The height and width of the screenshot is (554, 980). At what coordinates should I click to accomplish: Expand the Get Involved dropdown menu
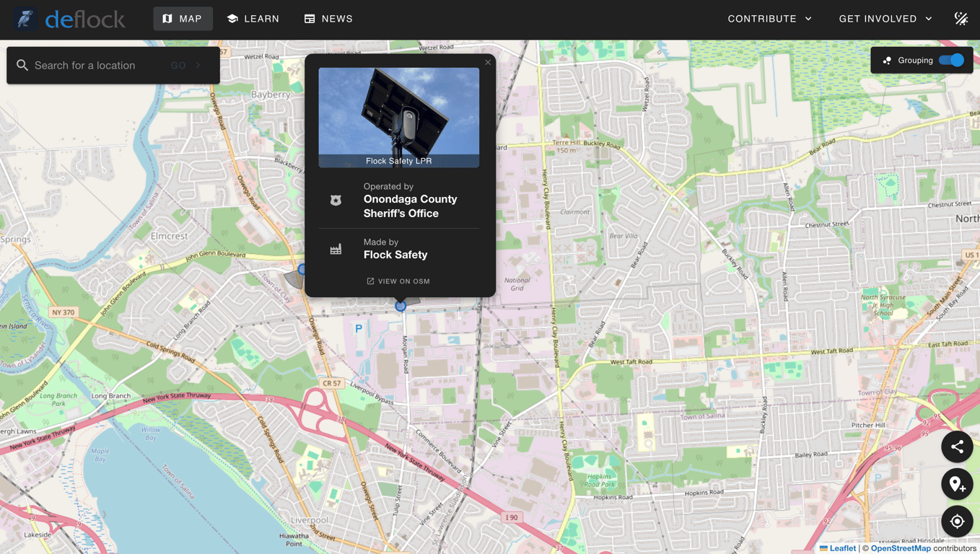point(885,19)
